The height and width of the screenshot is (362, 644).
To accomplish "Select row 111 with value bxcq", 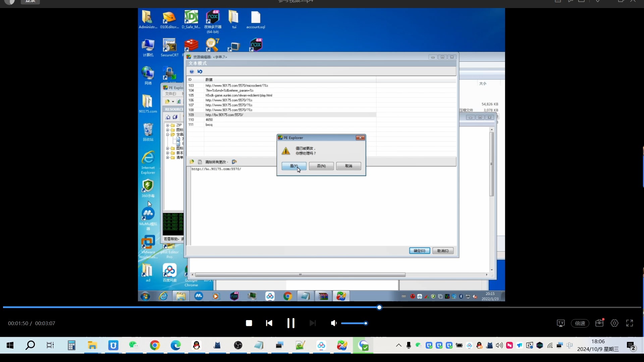I will pos(282,125).
